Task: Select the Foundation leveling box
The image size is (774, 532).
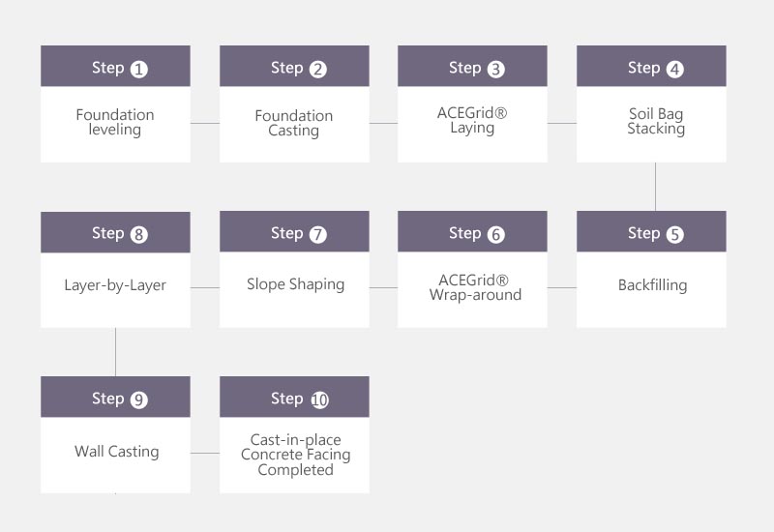Action: (115, 122)
